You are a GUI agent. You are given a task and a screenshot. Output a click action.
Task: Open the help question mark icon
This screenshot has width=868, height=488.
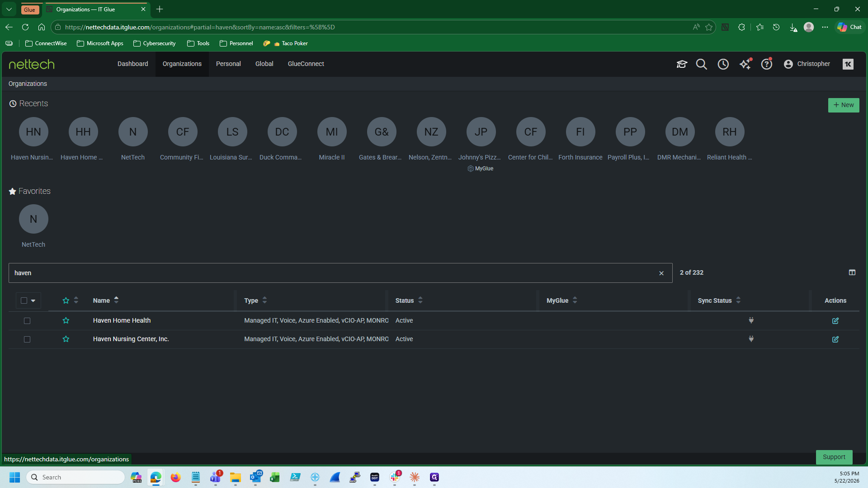click(x=767, y=64)
